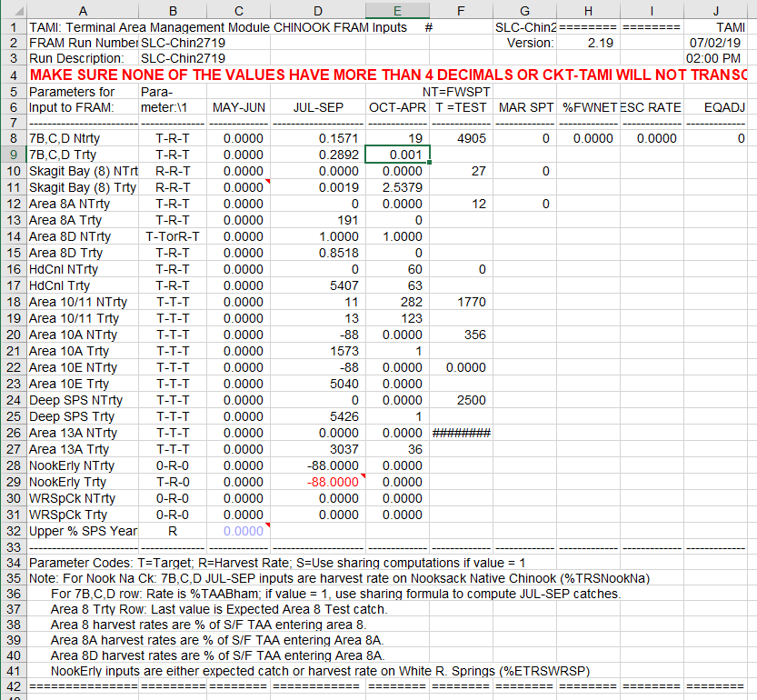Select cell with 2.5379 in Skagit Bay Trty row
Screen dimensions: 757x700
[x=397, y=187]
